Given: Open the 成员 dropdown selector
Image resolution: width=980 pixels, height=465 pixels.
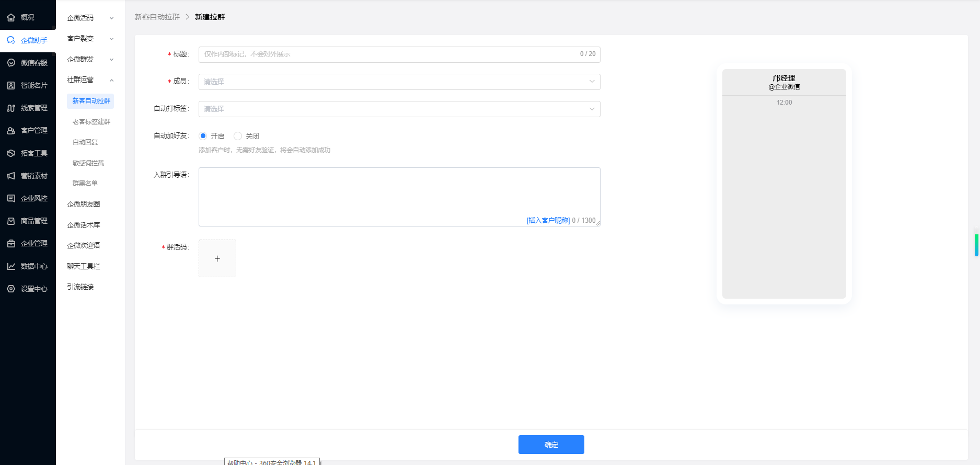Looking at the screenshot, I should (399, 82).
